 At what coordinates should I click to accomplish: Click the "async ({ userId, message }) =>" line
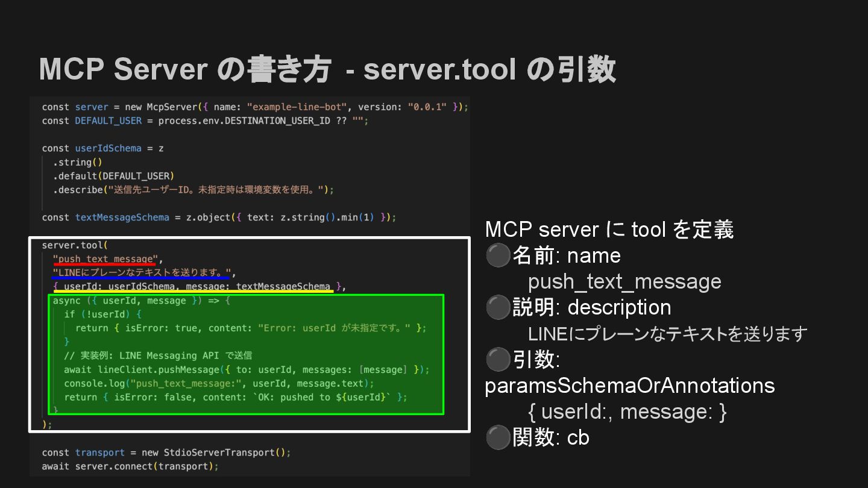pyautogui.click(x=142, y=301)
